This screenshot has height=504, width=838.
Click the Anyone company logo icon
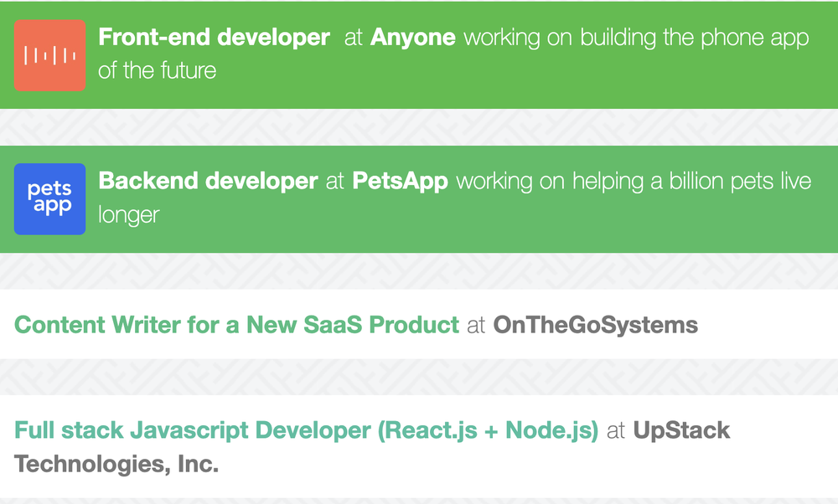coord(49,55)
